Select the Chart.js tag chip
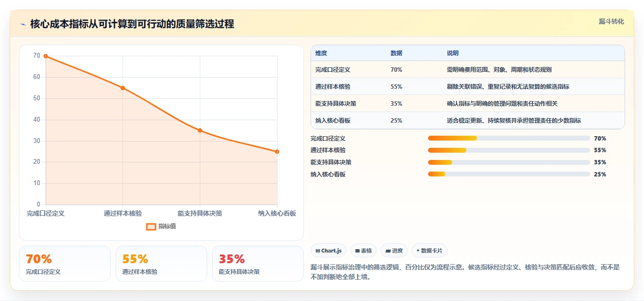This screenshot has width=644, height=301. [x=329, y=251]
